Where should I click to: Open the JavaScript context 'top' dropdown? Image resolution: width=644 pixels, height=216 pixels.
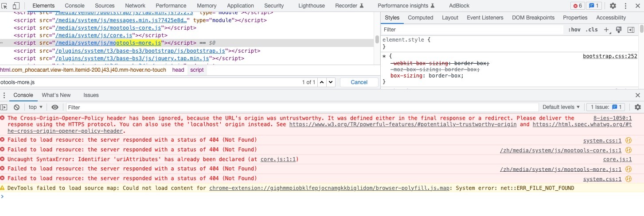(35, 107)
